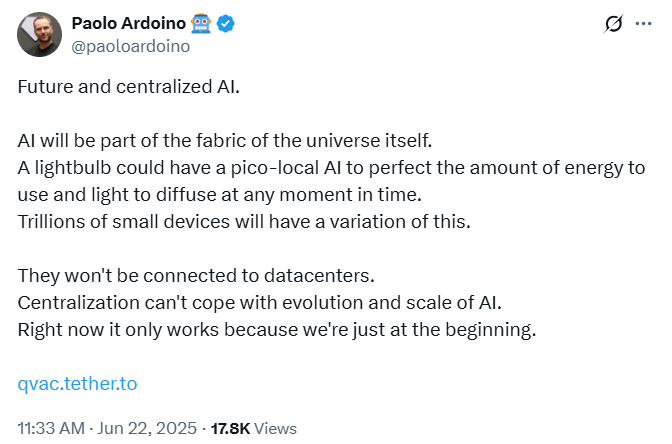Click the 'lightbulb could have a pico-local AI' line
672x444 pixels.
331,168
